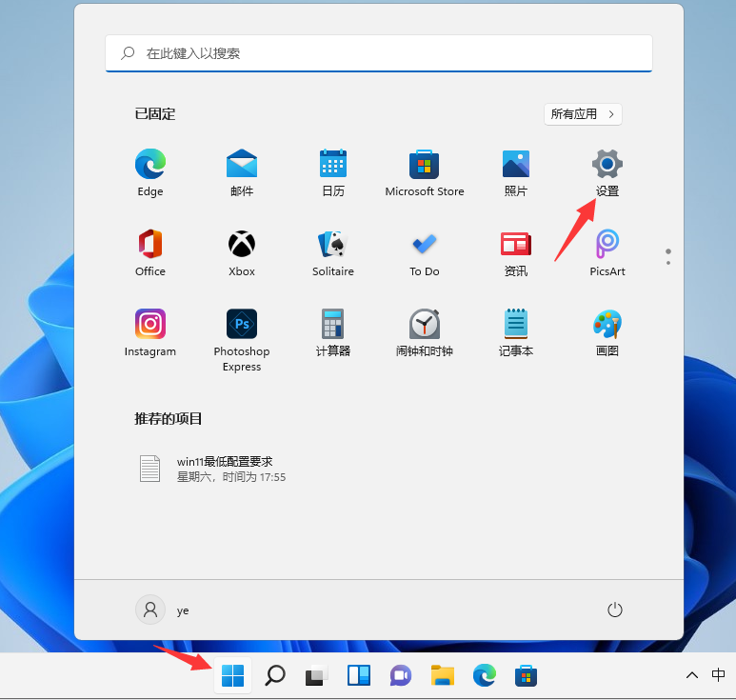Open Microsoft Store from the taskbar

click(x=526, y=676)
